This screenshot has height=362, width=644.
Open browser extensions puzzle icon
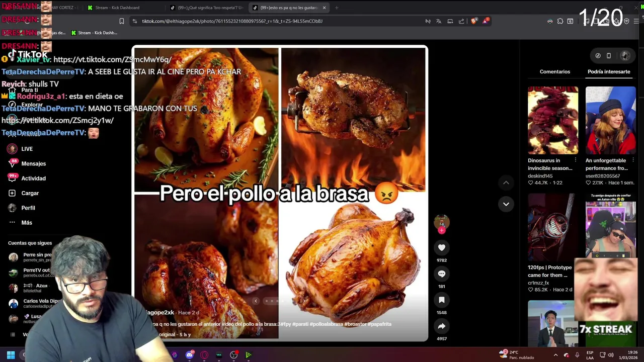pyautogui.click(x=560, y=21)
